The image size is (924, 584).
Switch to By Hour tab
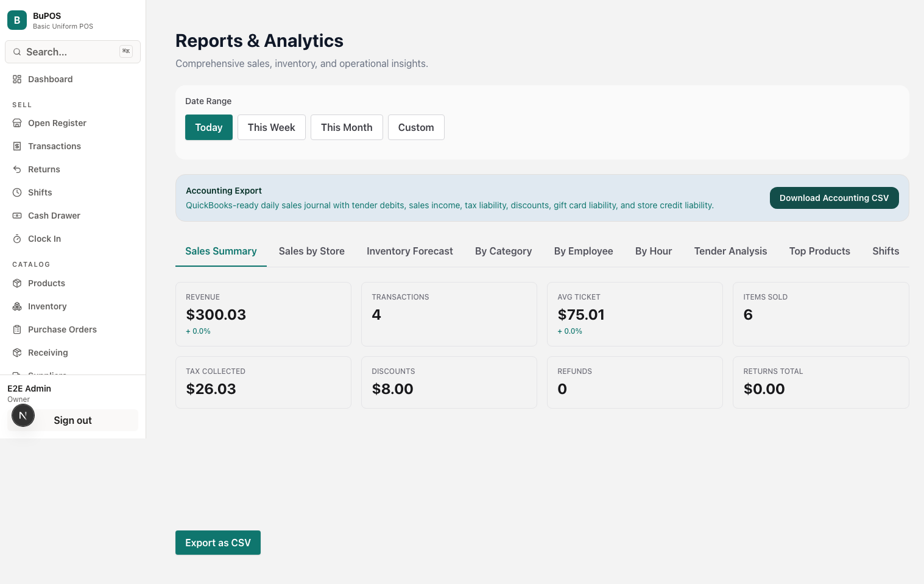[x=654, y=251]
